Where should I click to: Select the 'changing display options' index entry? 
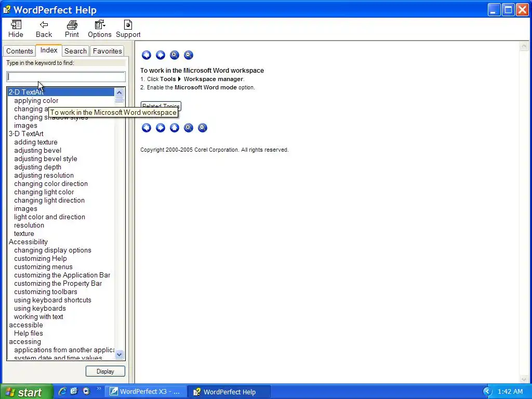(52, 250)
